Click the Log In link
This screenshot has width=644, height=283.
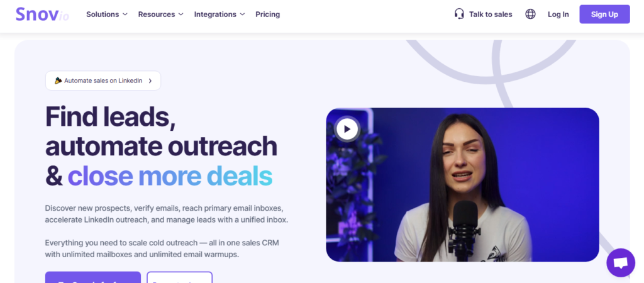click(558, 14)
